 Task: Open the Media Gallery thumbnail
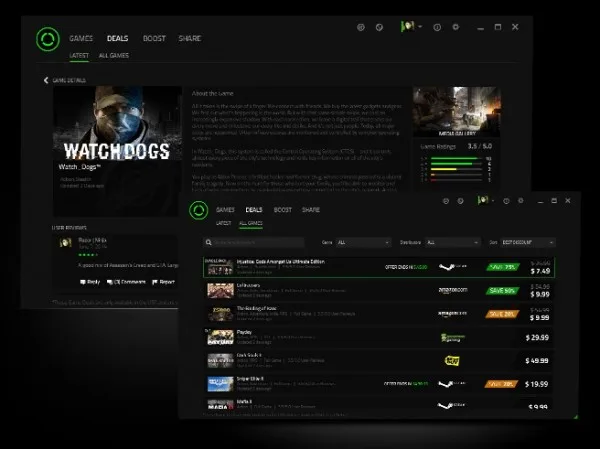pyautogui.click(x=457, y=112)
